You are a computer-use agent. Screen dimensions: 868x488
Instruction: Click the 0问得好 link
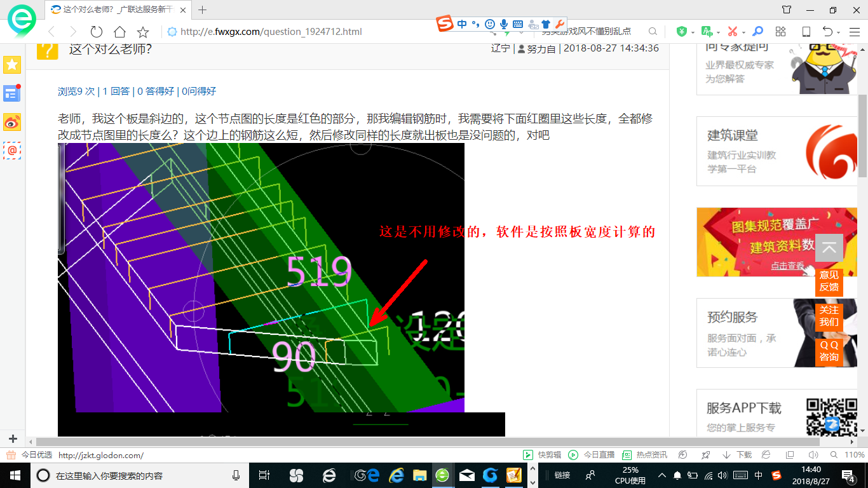point(199,91)
